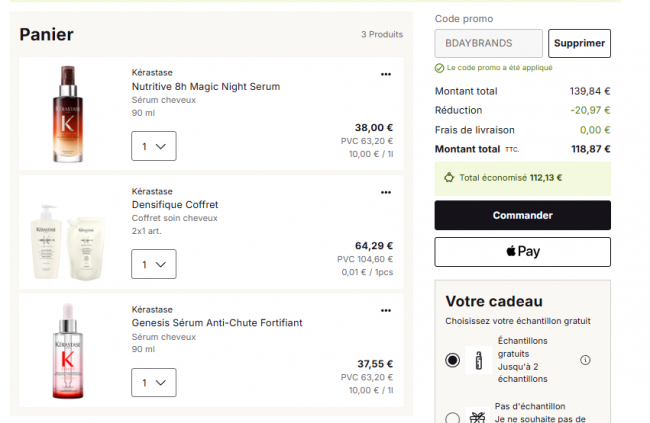Screen dimensions: 650x423
Task: Click the 38,00 € price of Night Serum
Action: pos(374,128)
